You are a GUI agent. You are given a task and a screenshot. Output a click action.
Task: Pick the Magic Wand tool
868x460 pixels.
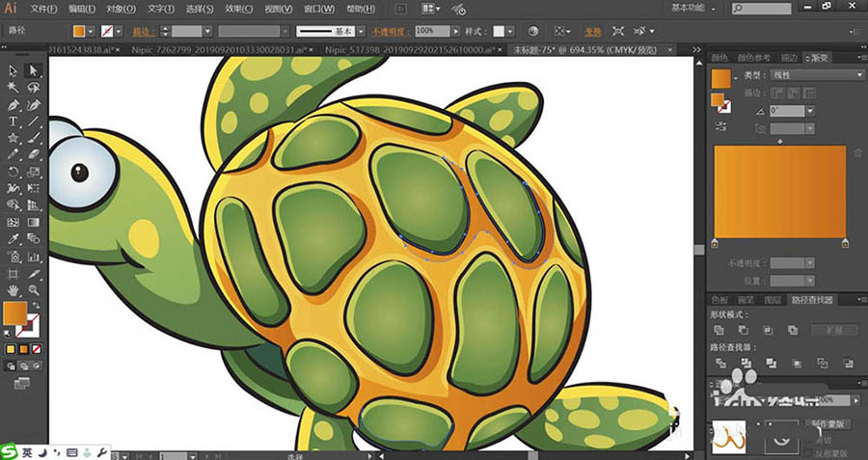click(14, 88)
